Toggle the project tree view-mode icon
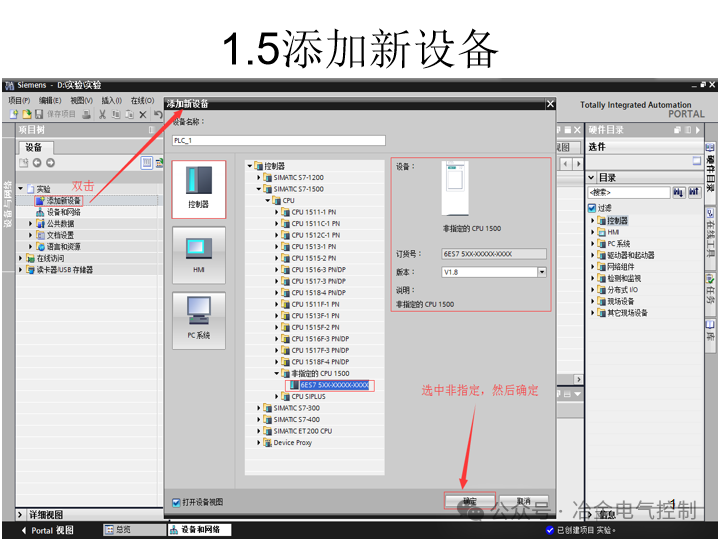720x540 pixels. [146, 163]
